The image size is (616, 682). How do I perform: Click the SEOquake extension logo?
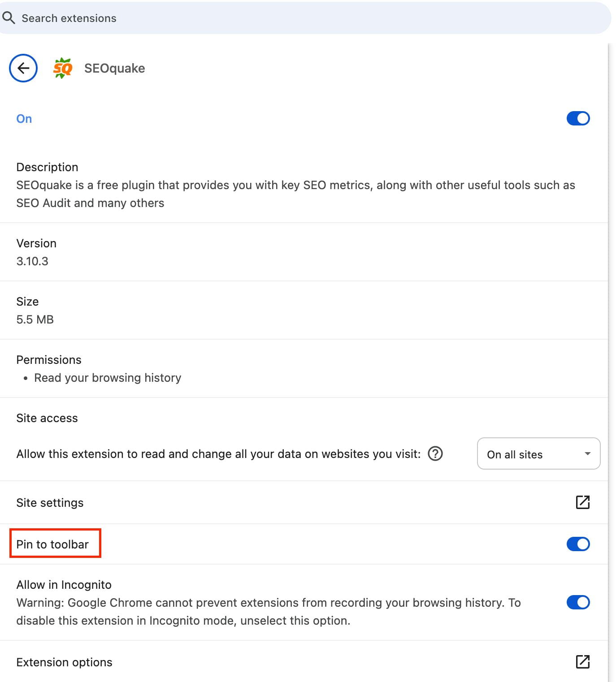point(63,68)
